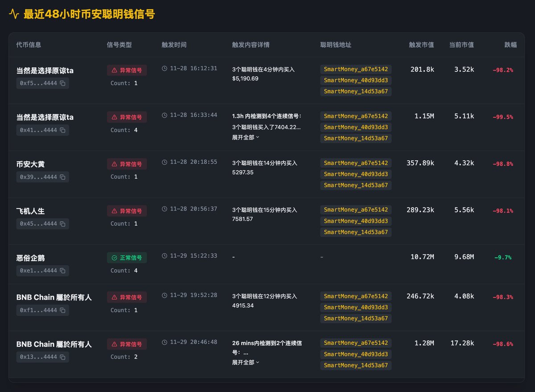
Task: Click the 9.68M current market cap
Action: tap(464, 257)
